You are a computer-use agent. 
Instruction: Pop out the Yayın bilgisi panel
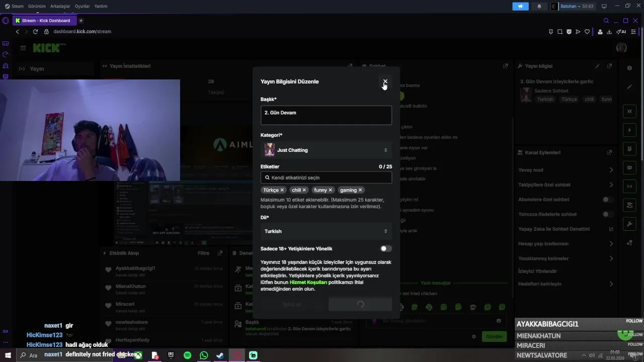pos(609,66)
